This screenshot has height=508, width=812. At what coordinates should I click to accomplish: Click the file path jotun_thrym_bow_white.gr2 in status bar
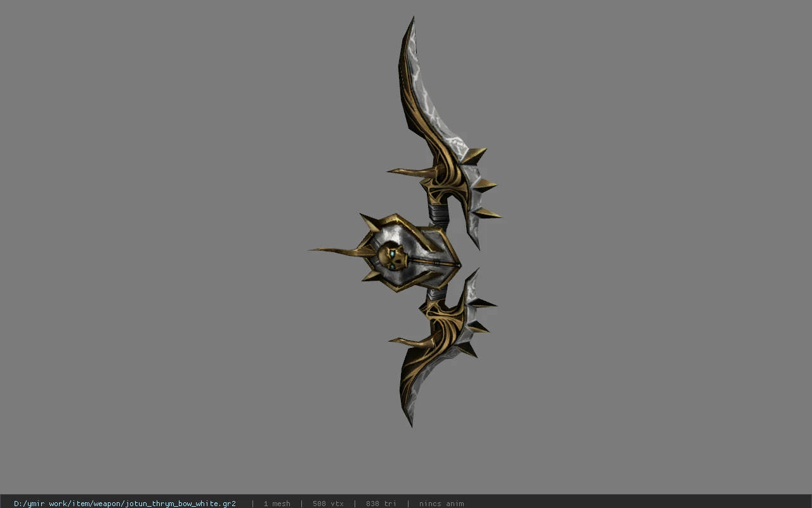(125, 504)
